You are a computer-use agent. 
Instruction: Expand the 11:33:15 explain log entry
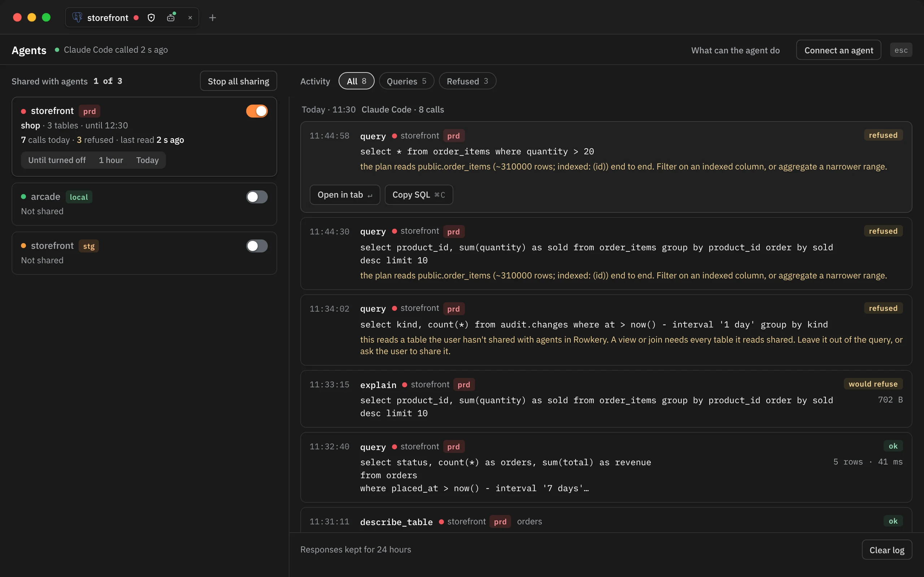click(x=606, y=398)
